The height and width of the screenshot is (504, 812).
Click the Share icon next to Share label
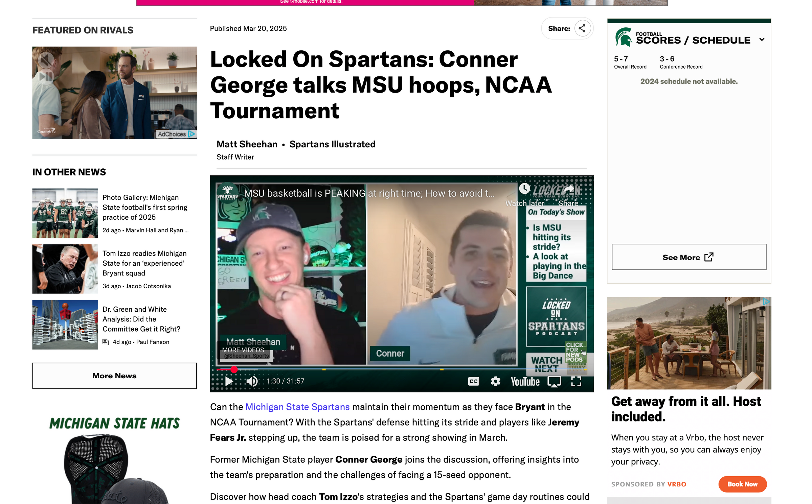582,28
